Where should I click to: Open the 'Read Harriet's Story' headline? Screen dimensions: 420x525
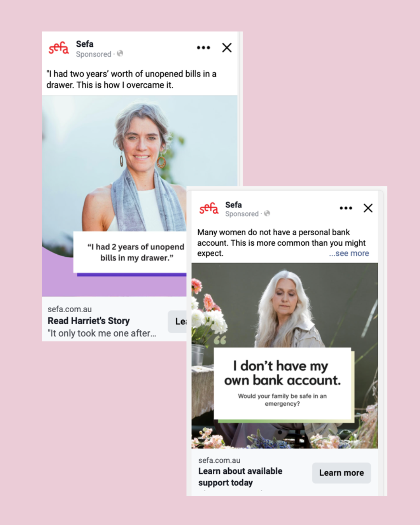pos(89,321)
